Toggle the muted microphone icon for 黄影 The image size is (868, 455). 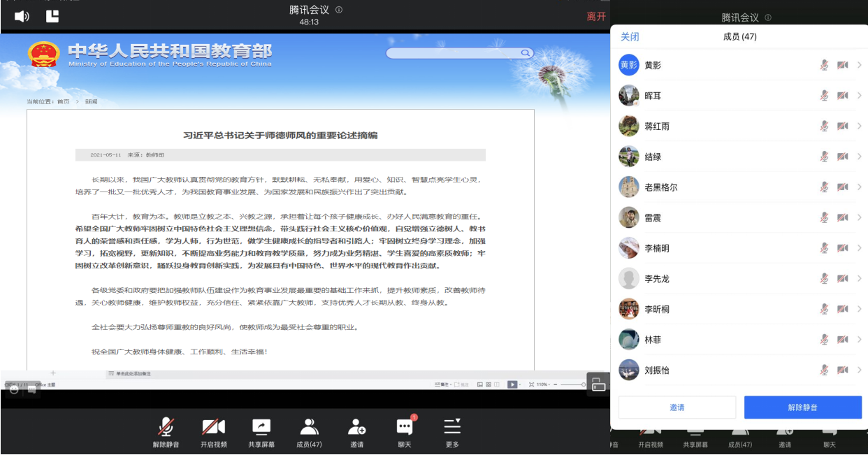click(824, 65)
